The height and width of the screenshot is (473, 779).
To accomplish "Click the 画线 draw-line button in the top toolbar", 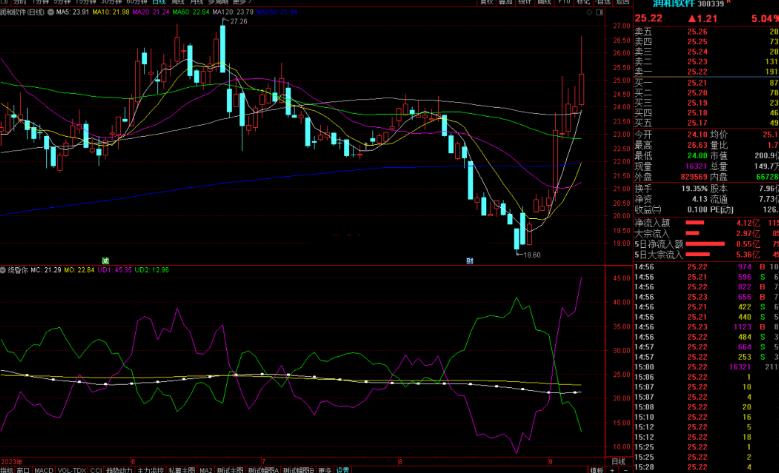I will click(x=544, y=2).
